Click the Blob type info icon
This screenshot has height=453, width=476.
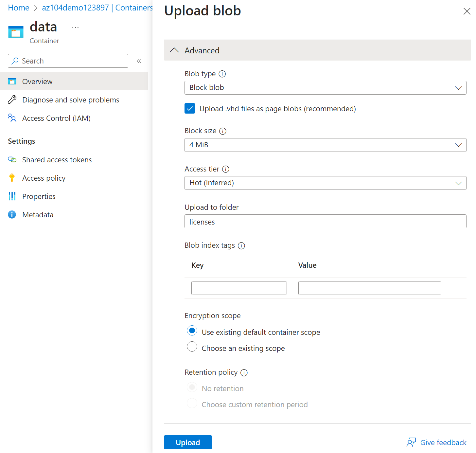[222, 74]
